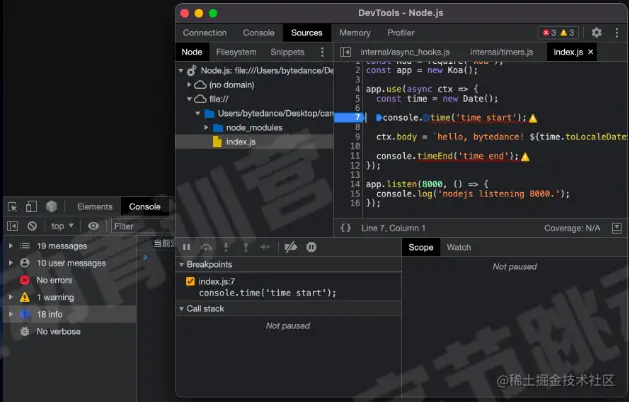Select the Sources tab
This screenshot has width=629, height=402.
(306, 32)
